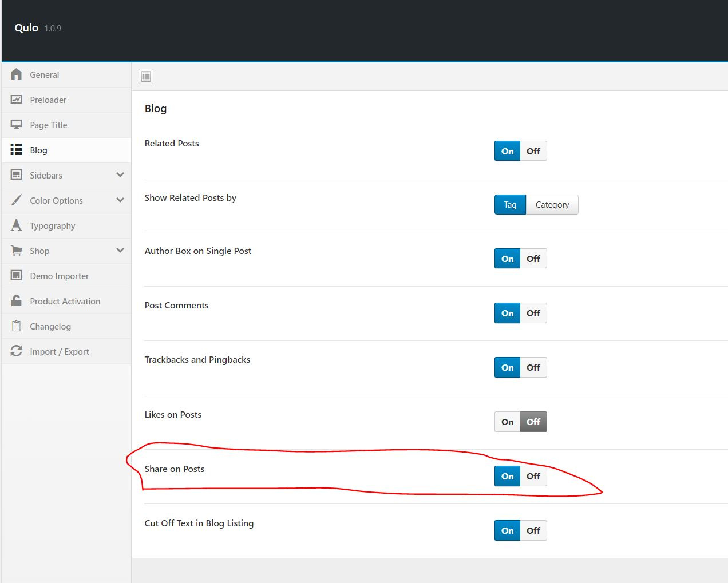
Task: Turn on Cut Off Text in Blog Listing
Action: click(508, 530)
